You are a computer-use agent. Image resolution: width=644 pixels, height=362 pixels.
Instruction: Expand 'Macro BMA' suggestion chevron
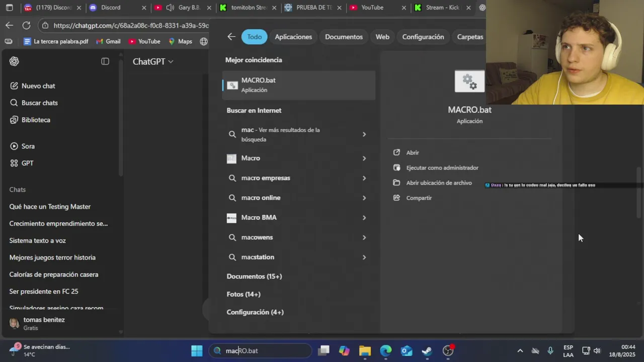[x=364, y=218]
